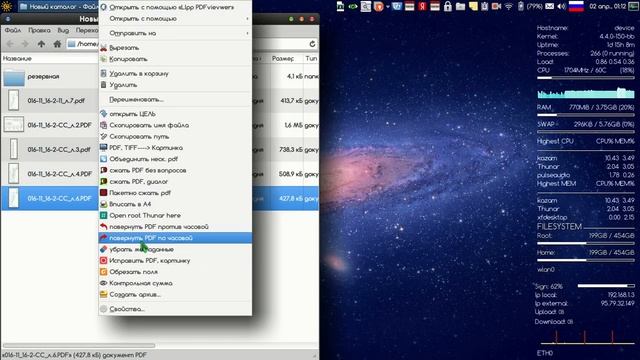
Task: Click the 'Новый каталог' taskbar window button
Action: tap(58, 7)
